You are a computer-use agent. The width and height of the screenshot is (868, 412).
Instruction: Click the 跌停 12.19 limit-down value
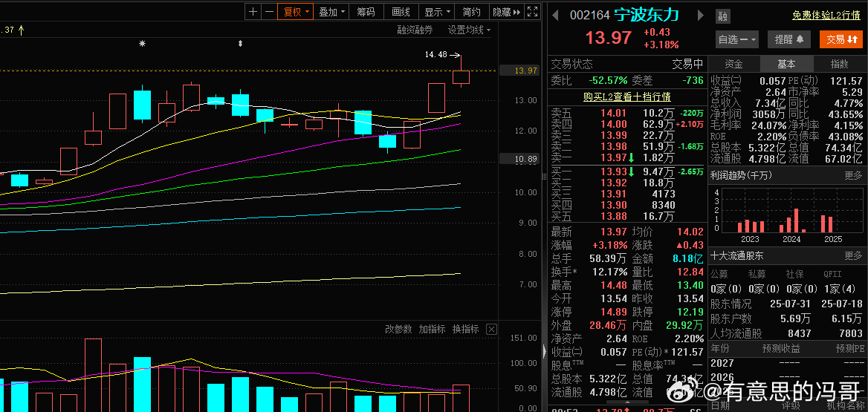[x=691, y=312]
